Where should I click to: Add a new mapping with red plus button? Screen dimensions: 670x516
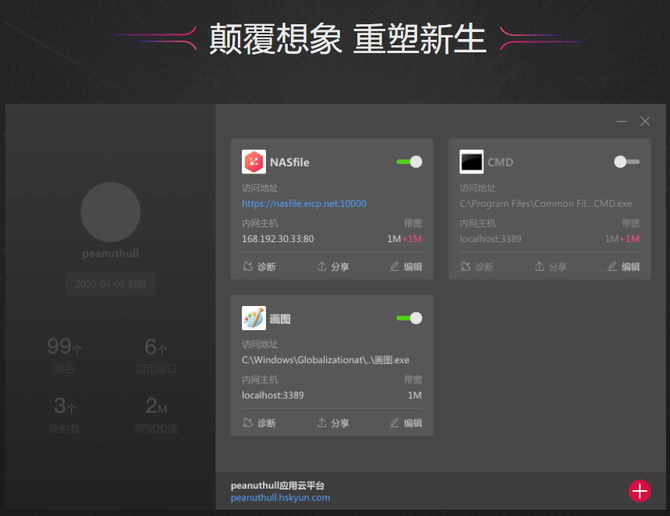[x=640, y=491]
